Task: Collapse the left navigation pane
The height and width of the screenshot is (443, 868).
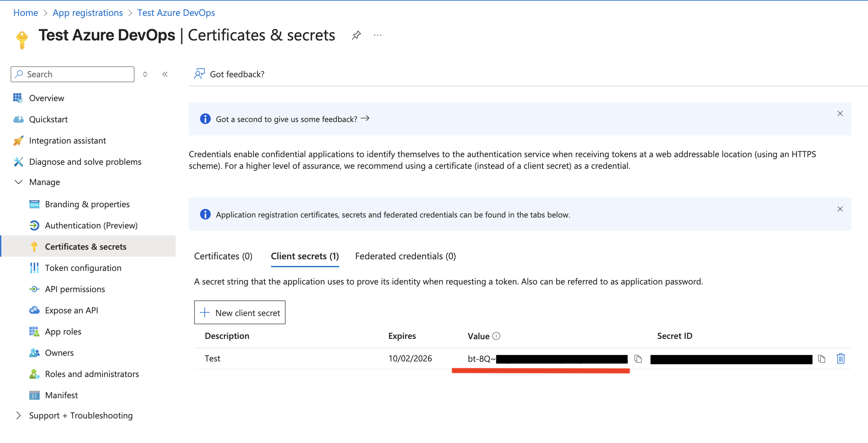Action: pos(165,74)
